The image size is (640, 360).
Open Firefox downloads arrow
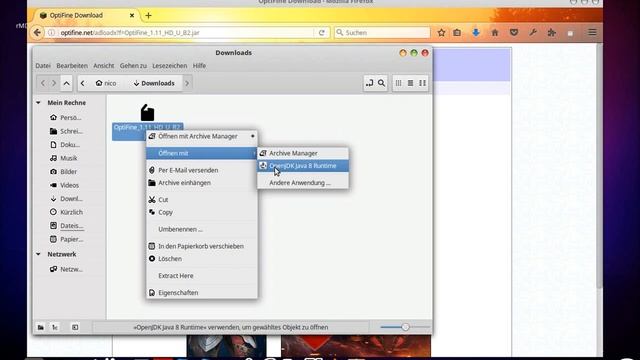click(476, 33)
